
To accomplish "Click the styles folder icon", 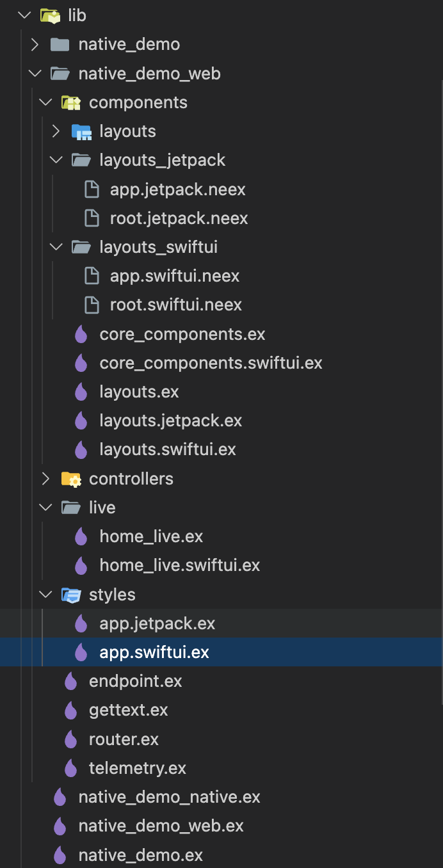I will [70, 594].
